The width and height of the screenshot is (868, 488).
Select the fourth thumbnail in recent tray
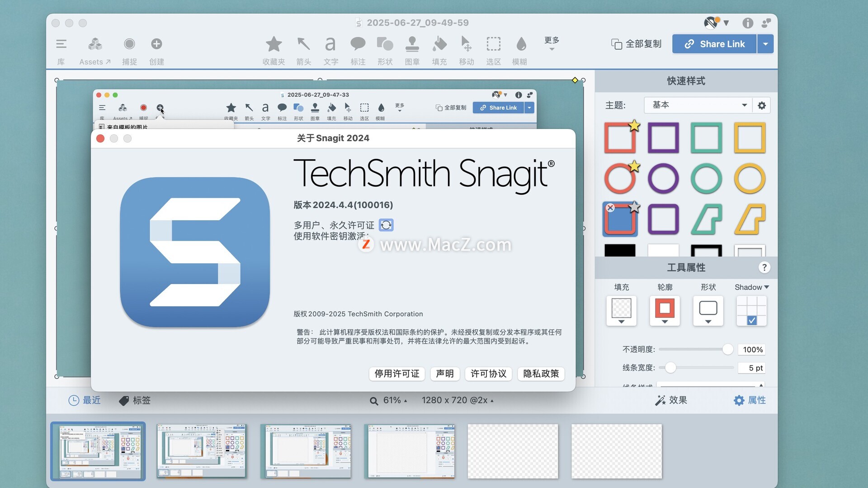click(410, 451)
